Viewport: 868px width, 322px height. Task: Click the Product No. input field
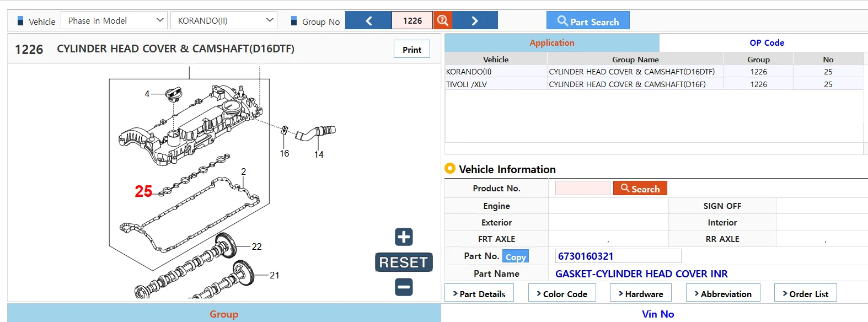[x=583, y=188]
